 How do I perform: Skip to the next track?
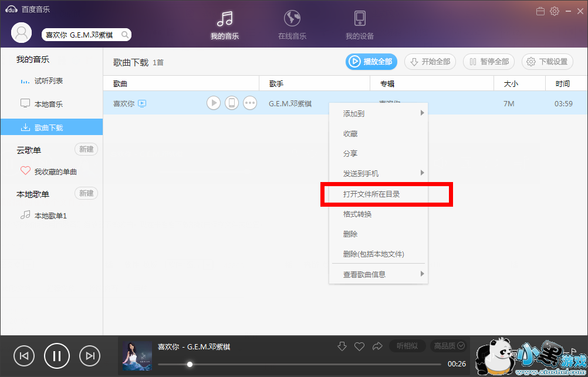pyautogui.click(x=90, y=356)
